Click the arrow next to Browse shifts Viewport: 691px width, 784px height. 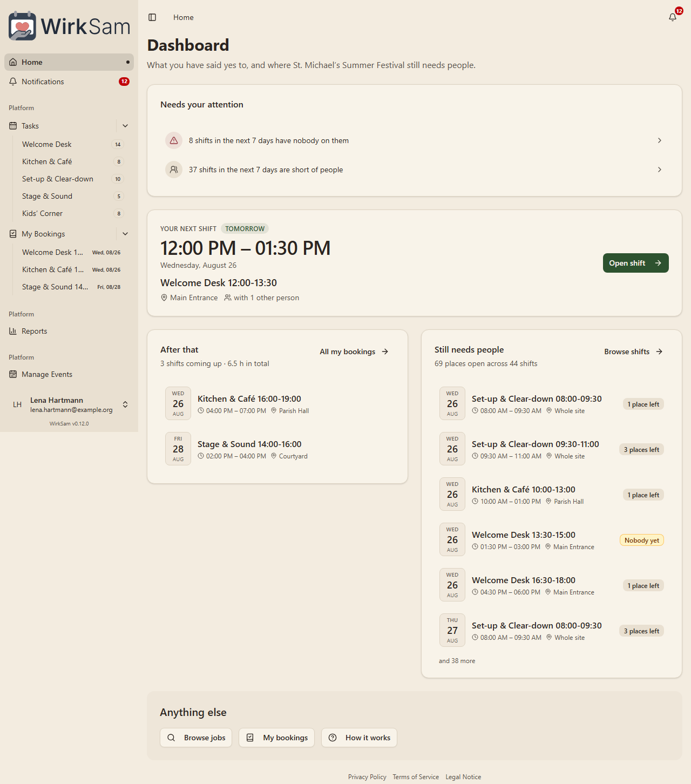click(x=659, y=352)
